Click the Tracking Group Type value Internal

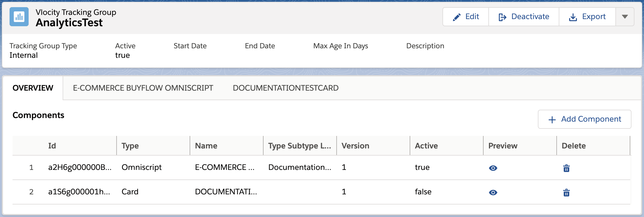(24, 55)
